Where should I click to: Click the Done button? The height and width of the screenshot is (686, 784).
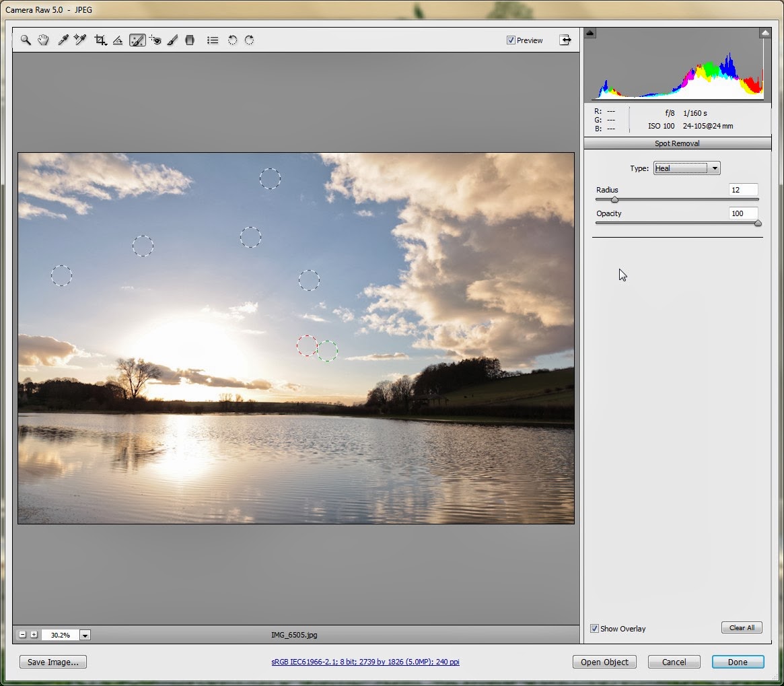[x=738, y=662]
